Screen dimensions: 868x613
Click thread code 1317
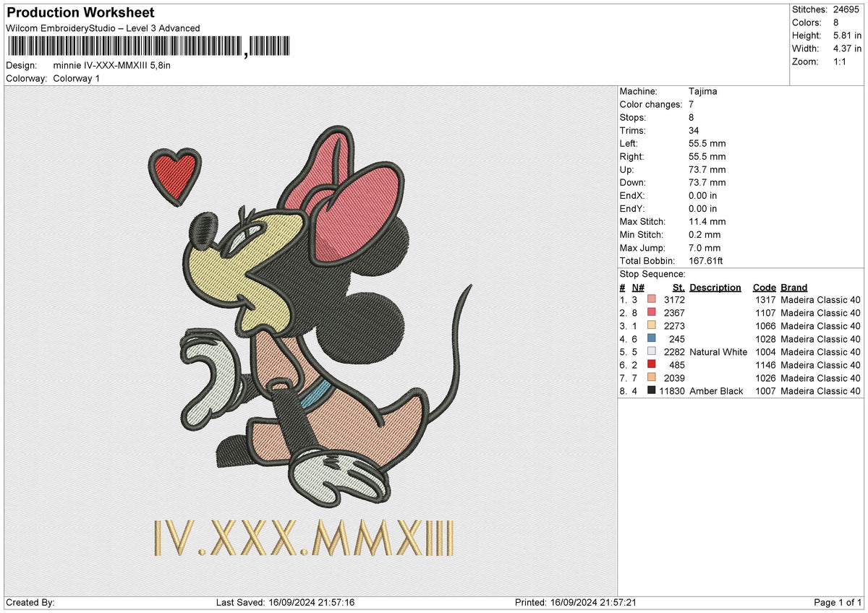tap(765, 300)
